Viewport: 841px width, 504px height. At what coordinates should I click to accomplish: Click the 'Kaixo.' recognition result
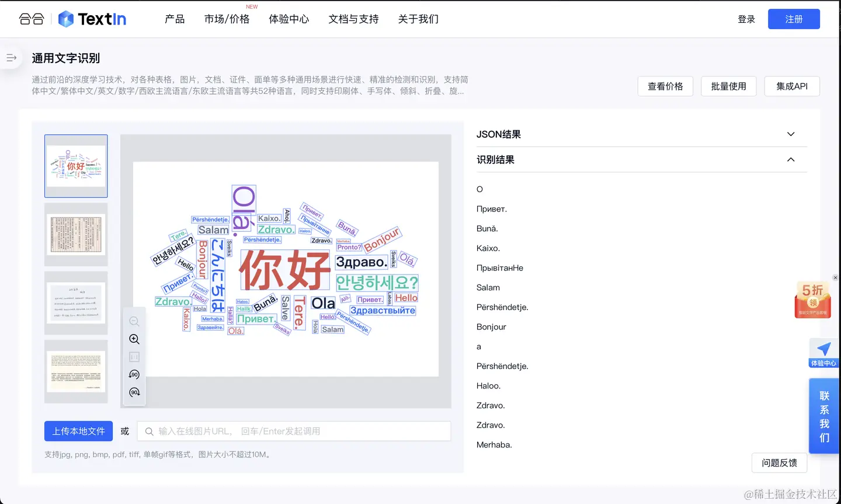click(x=488, y=248)
